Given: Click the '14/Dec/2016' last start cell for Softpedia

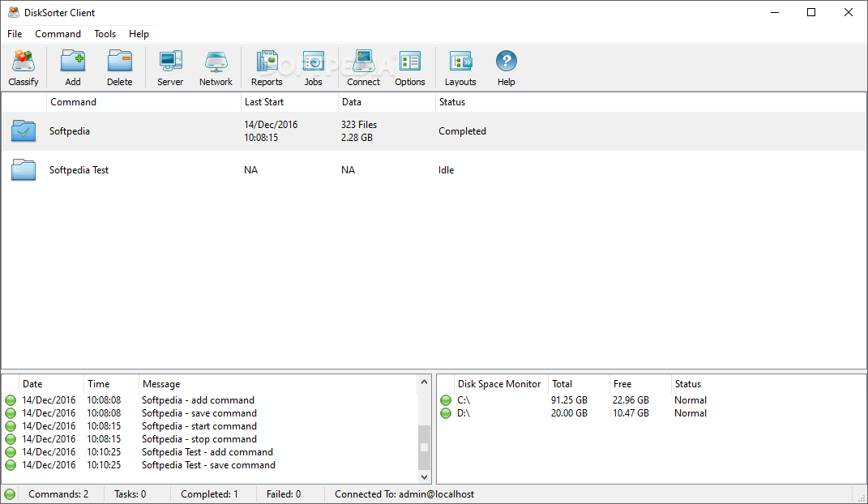Looking at the screenshot, I should (x=271, y=125).
